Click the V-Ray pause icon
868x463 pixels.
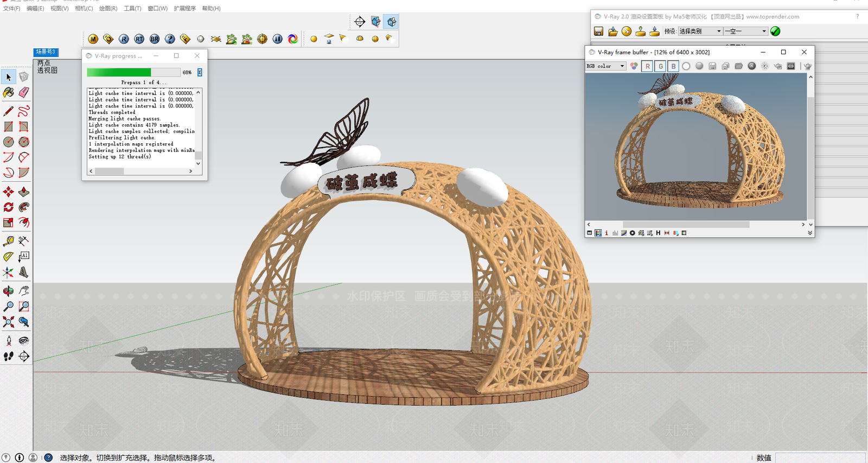pyautogui.click(x=278, y=39)
